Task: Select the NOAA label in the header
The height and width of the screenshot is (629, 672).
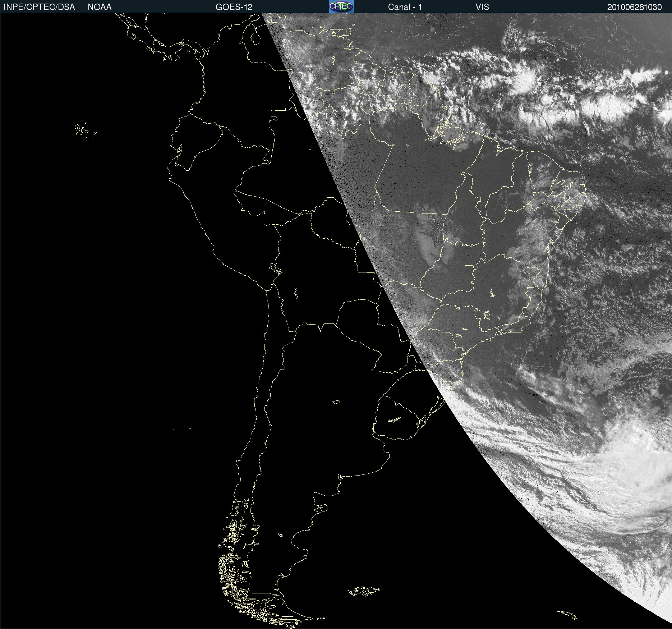Action: pos(100,7)
